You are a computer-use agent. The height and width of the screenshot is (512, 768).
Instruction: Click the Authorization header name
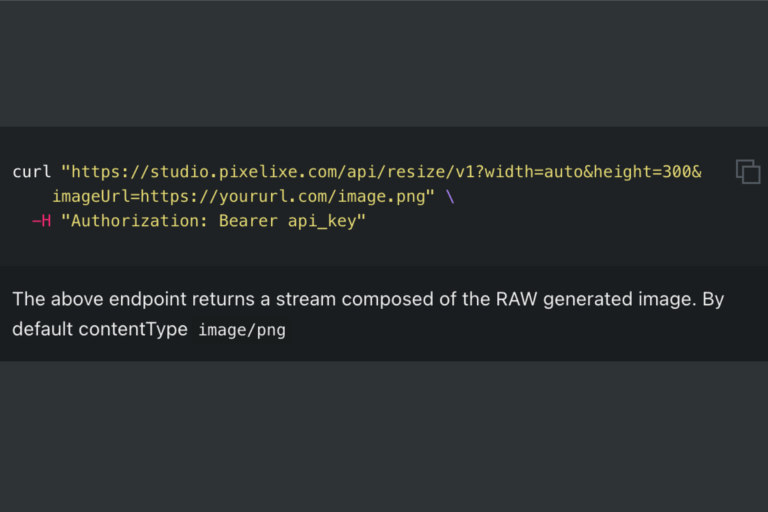pos(130,220)
